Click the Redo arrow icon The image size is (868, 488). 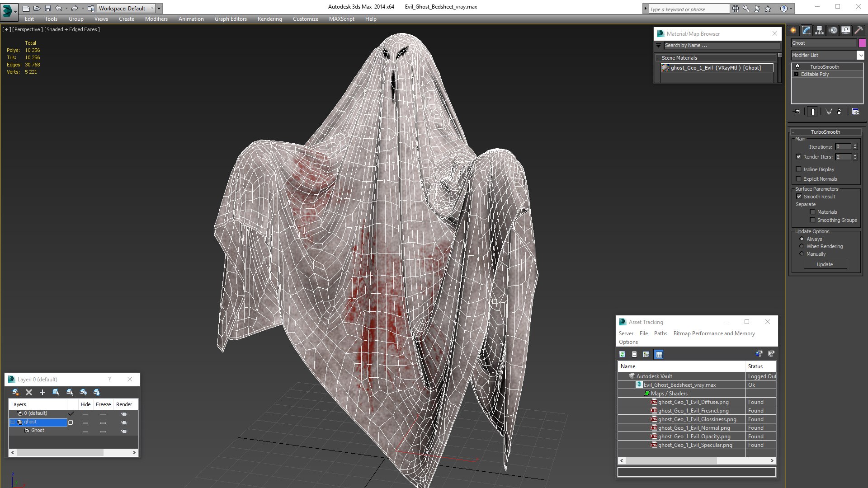pos(75,8)
